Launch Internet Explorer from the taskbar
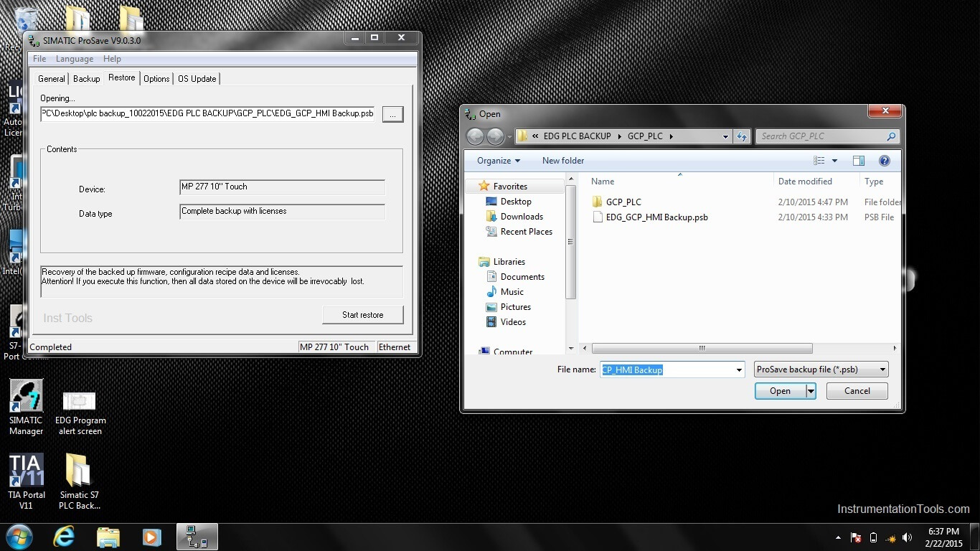The height and width of the screenshot is (551, 980). 65,537
